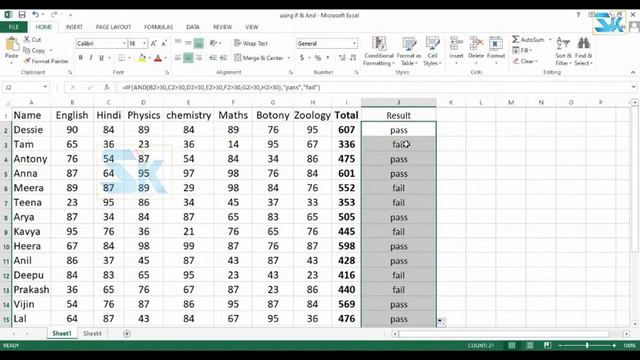Toggle center horizontal alignment
This screenshot has width=640, height=360.
click(188, 58)
